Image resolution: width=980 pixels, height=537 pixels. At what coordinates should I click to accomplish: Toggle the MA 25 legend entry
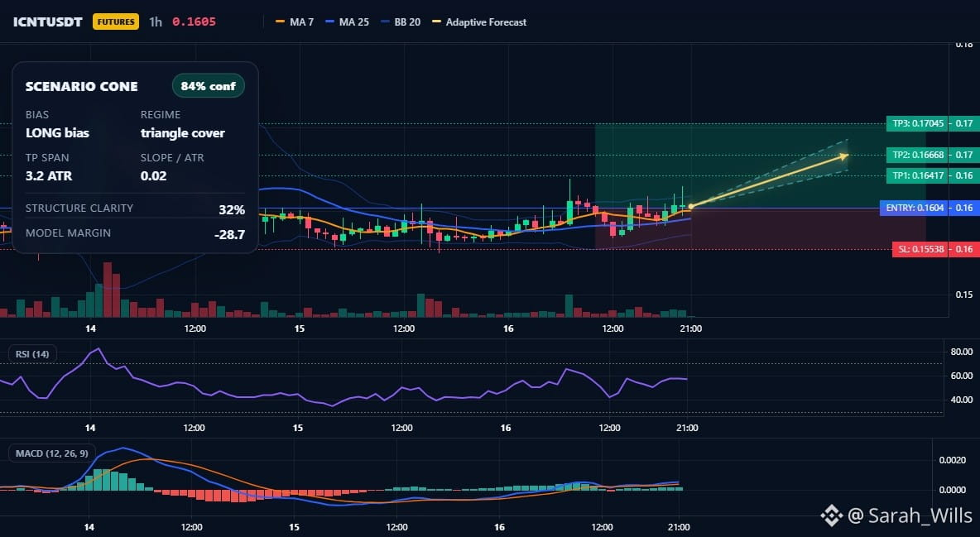point(348,22)
